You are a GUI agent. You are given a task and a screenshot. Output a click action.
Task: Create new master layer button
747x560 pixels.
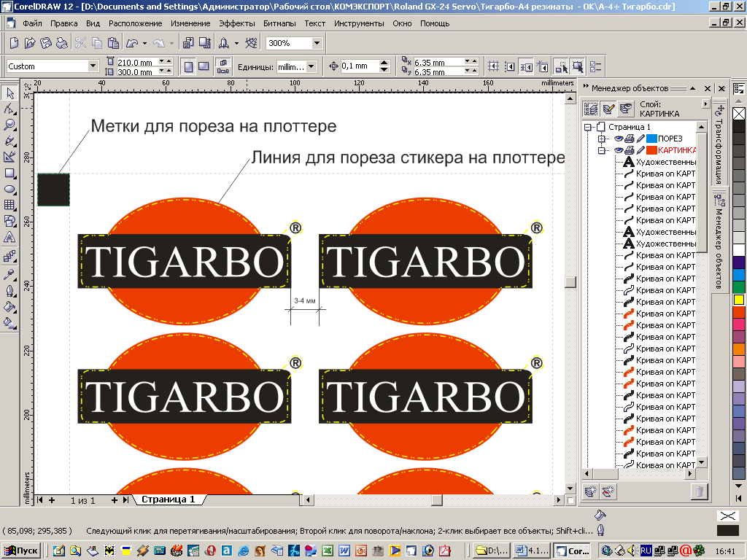coord(608,491)
